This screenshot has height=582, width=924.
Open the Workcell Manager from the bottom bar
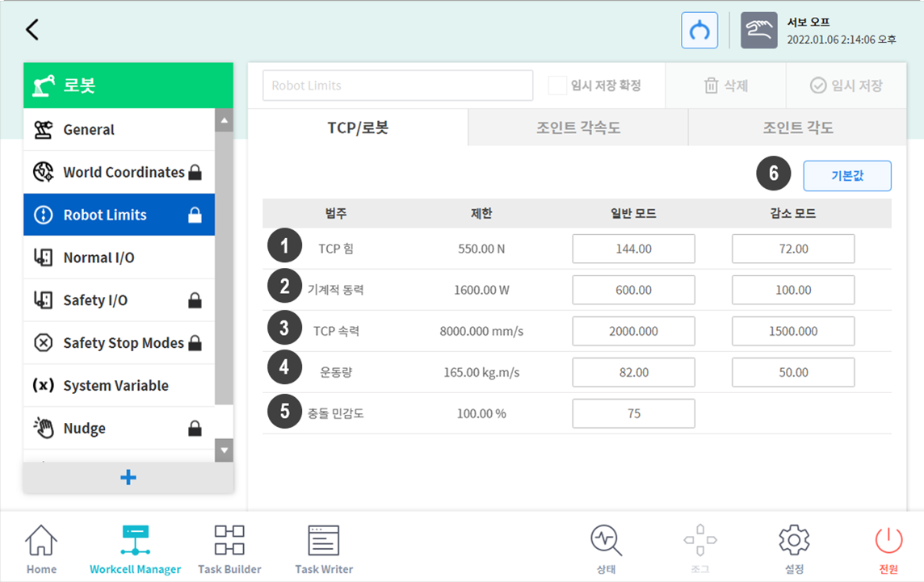[134, 547]
